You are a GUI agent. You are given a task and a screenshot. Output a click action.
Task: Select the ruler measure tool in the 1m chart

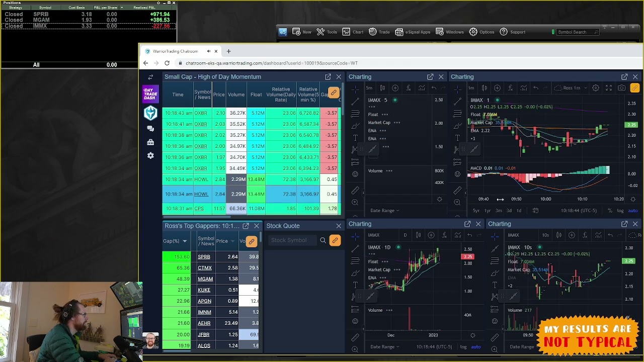pos(457,190)
